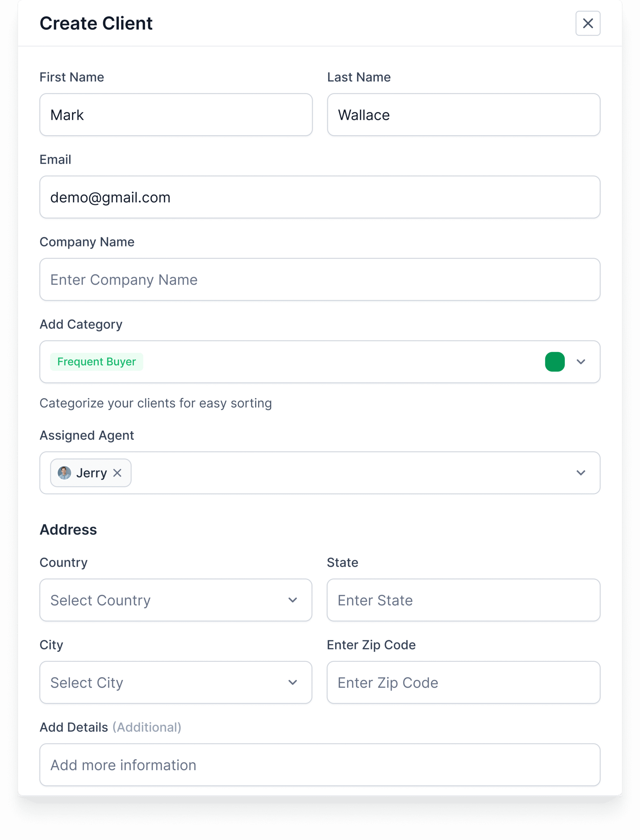This screenshot has width=640, height=840.
Task: Focus the Company Name input
Action: 320,279
